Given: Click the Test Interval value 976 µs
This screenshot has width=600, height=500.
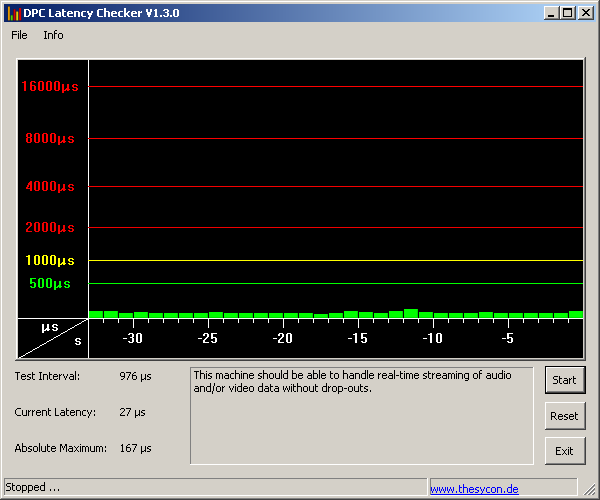Looking at the screenshot, I should click(x=135, y=376).
